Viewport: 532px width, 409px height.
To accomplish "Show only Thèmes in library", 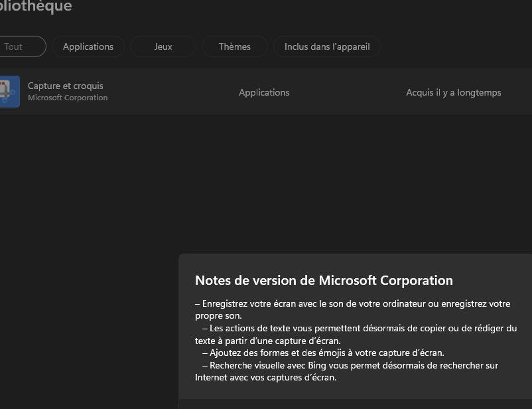I will pyautogui.click(x=235, y=46).
